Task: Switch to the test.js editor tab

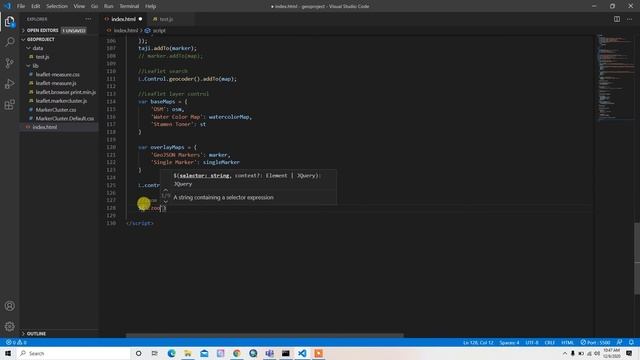Action: click(x=166, y=19)
